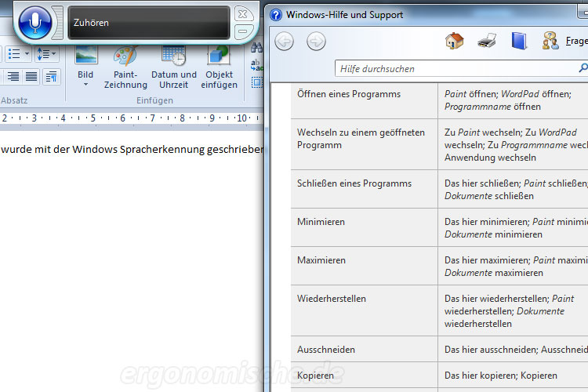Insert a Paint-Zeichnung
The image size is (588, 392).
tap(125, 67)
